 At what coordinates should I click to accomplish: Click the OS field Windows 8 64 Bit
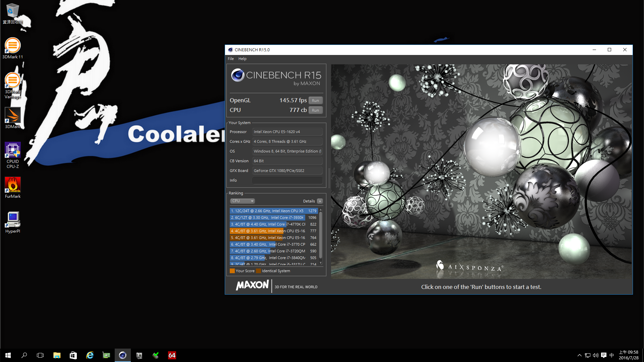click(x=287, y=151)
